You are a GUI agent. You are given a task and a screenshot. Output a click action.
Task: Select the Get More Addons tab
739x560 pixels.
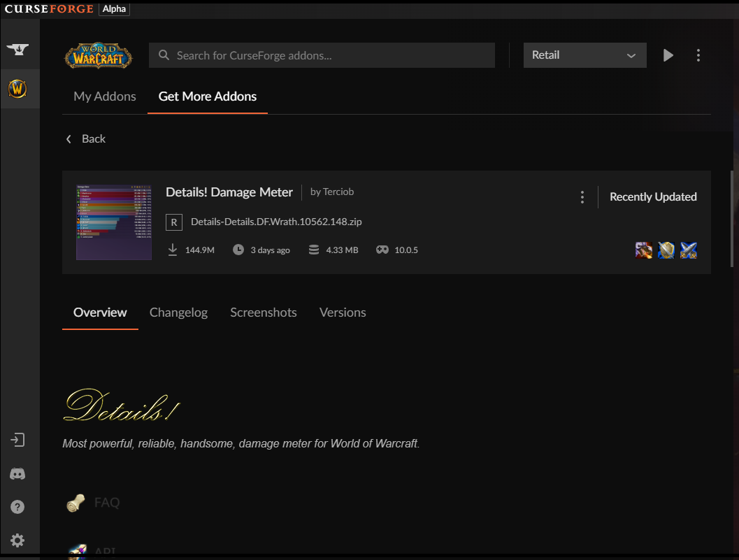[x=208, y=96]
